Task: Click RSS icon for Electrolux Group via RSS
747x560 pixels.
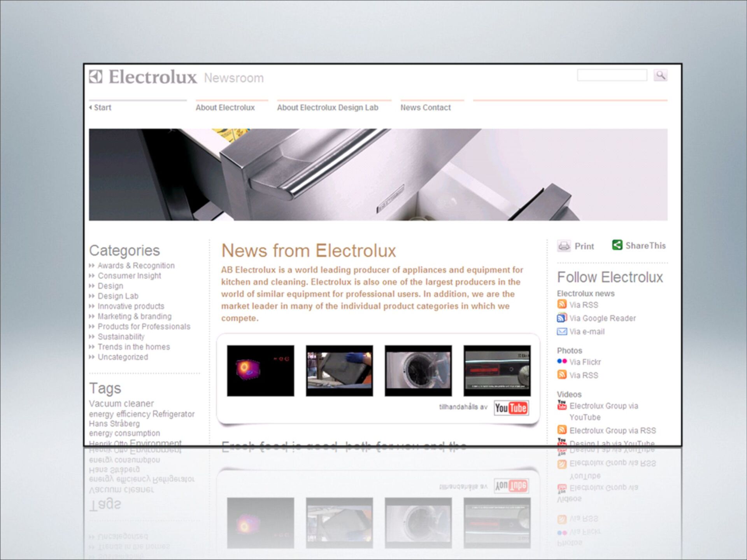Action: point(562,430)
